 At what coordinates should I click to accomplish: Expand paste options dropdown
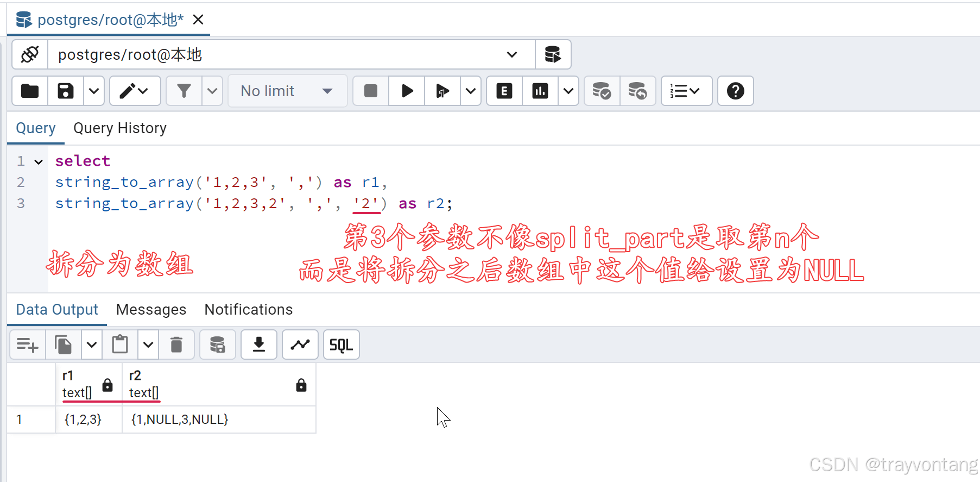[148, 345]
